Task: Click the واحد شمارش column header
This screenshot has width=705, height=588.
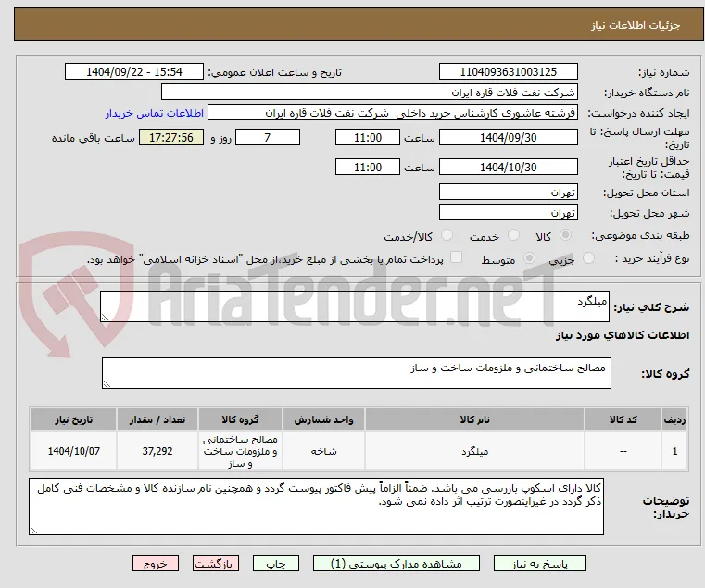Action: tap(323, 419)
